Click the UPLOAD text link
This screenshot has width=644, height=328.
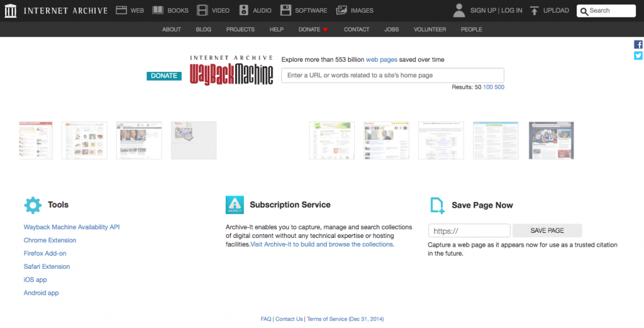pyautogui.click(x=556, y=10)
